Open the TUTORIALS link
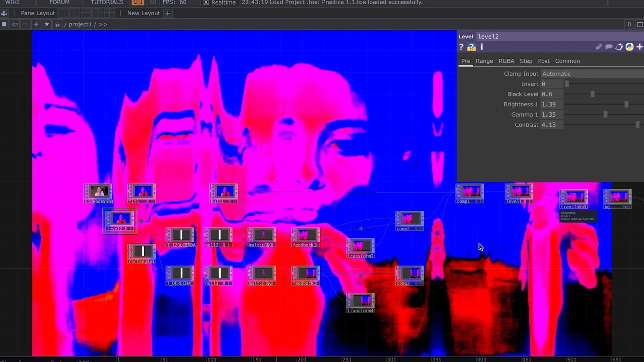644x362 pixels. tap(107, 2)
